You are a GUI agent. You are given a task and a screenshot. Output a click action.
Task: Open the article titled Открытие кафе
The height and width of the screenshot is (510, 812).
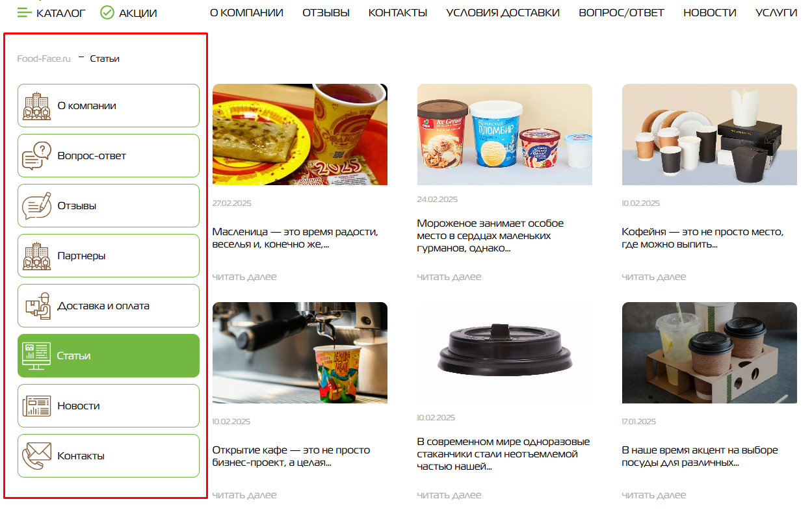(x=291, y=456)
